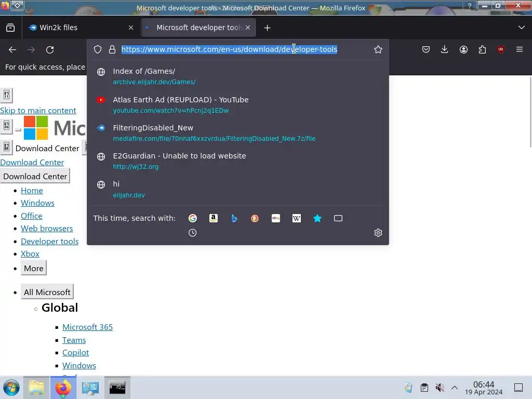The image size is (532, 399).
Task: Open the Microsoft 365 link
Action: (x=87, y=327)
